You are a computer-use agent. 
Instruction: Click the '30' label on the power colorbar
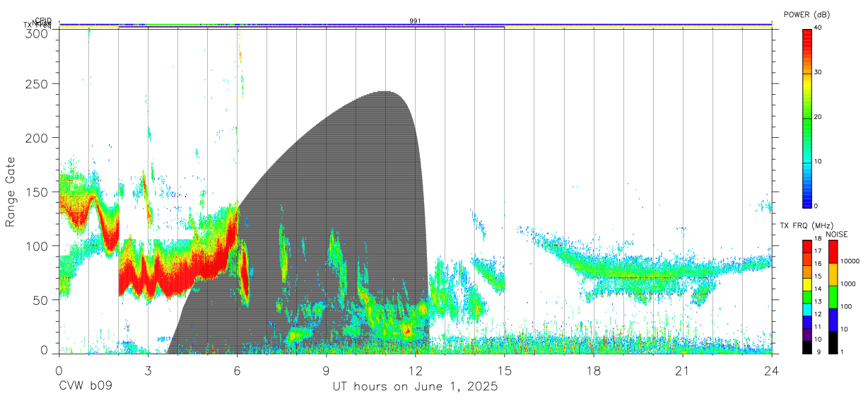819,72
